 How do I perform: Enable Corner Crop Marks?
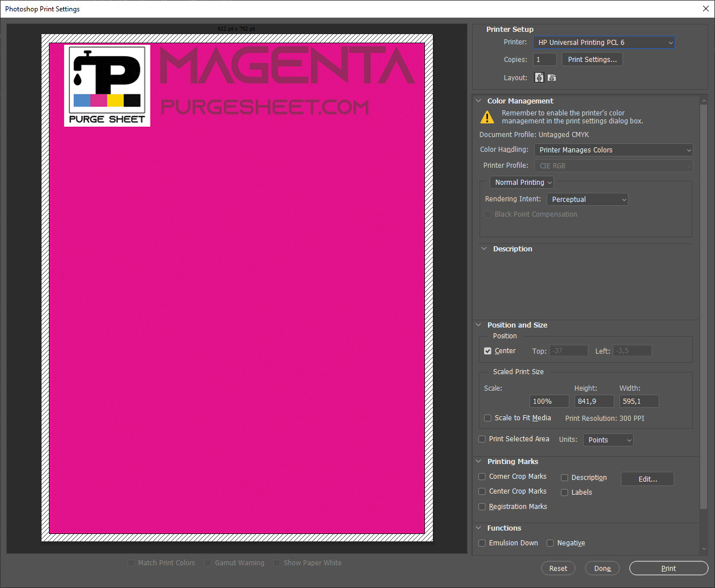tap(482, 477)
